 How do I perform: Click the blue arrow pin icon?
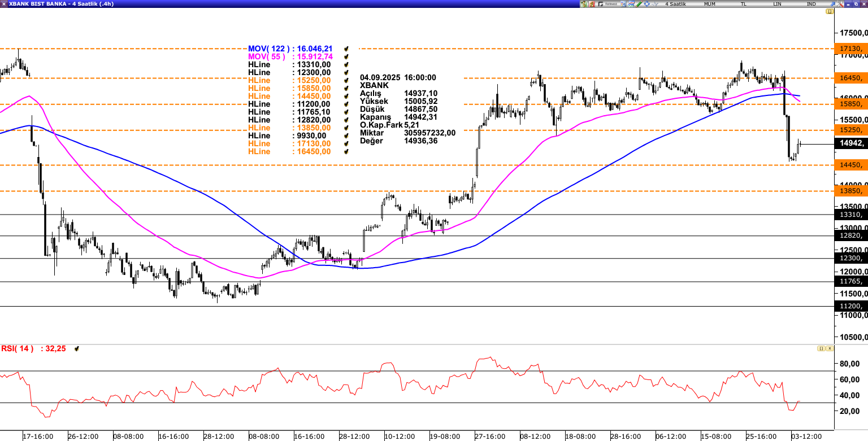point(832,4)
